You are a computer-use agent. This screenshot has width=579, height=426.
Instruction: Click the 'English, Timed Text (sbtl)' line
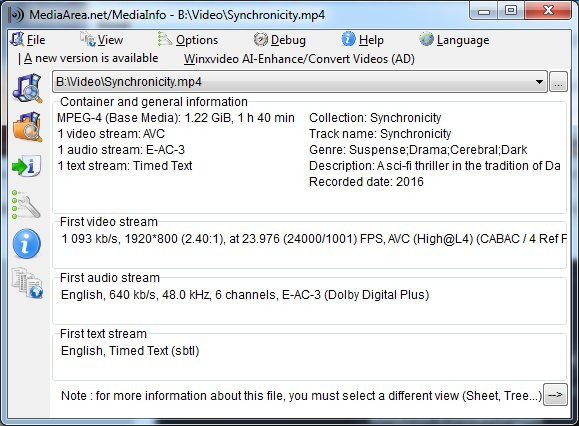pyautogui.click(x=130, y=351)
